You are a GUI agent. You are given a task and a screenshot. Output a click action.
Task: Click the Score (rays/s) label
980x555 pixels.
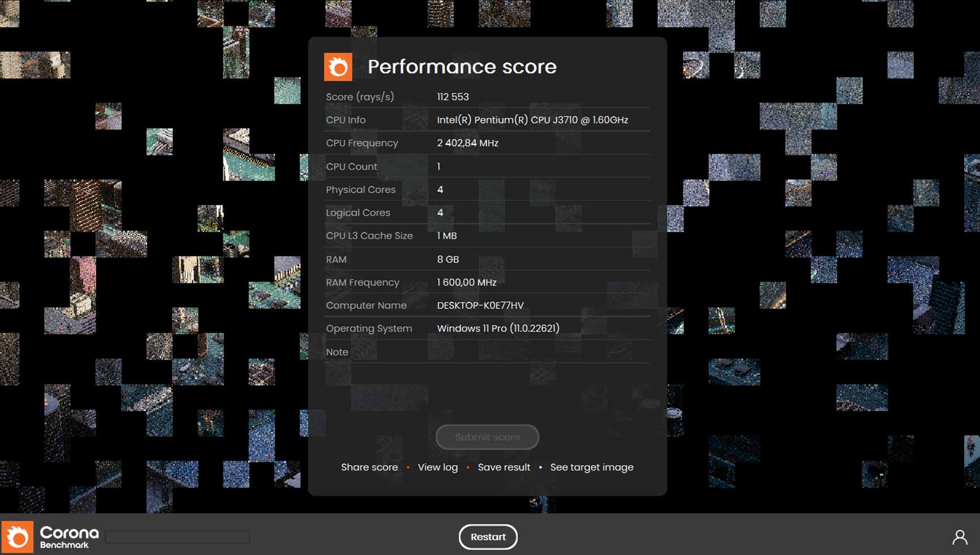click(x=360, y=97)
